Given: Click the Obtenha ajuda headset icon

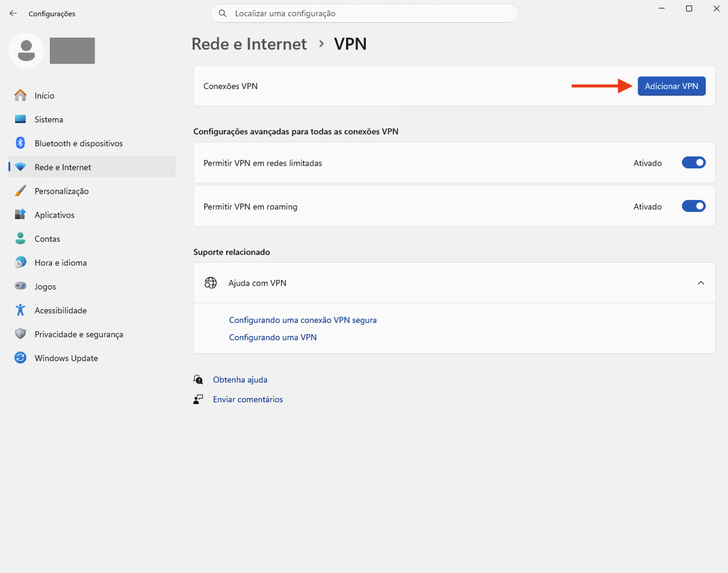Looking at the screenshot, I should [x=198, y=379].
